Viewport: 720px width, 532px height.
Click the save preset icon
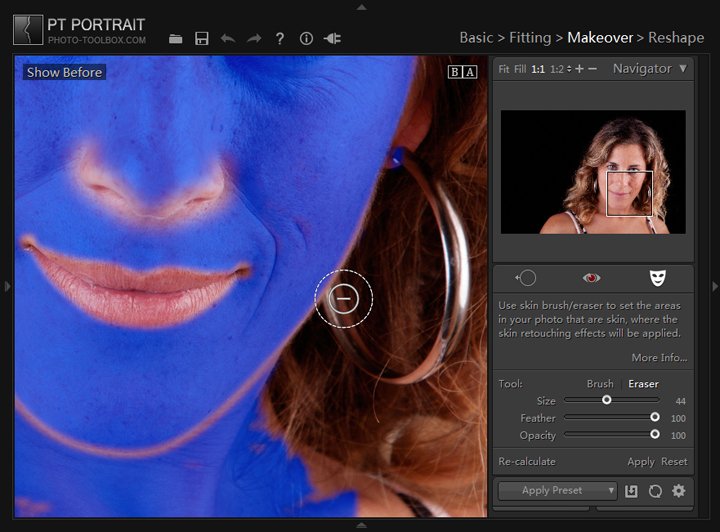tap(631, 491)
